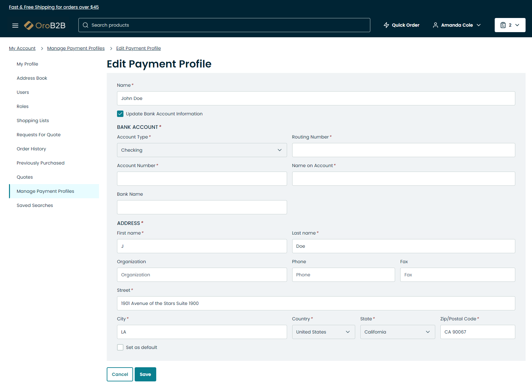This screenshot has width=532, height=392.
Task: Select Shopping Lists in sidebar
Action: (33, 120)
